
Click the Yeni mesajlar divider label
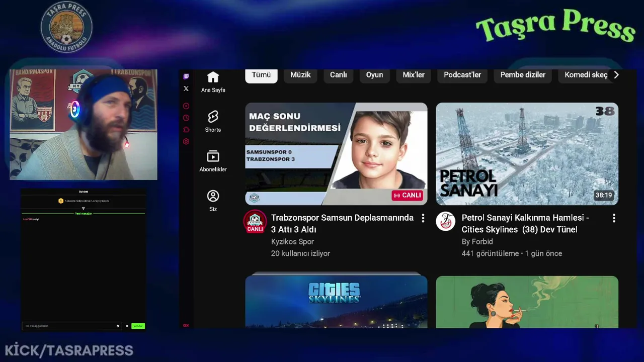[x=84, y=214]
